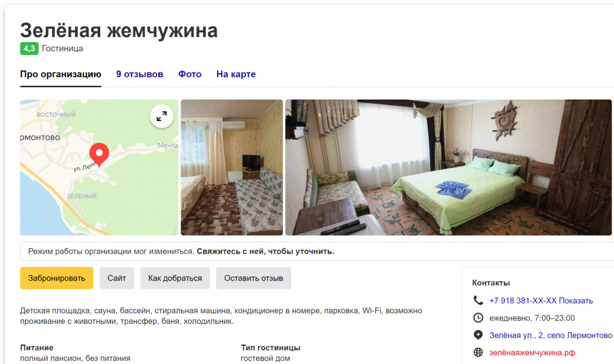The height and width of the screenshot is (364, 614).
Task: Click the Как добраться button
Action: (175, 278)
